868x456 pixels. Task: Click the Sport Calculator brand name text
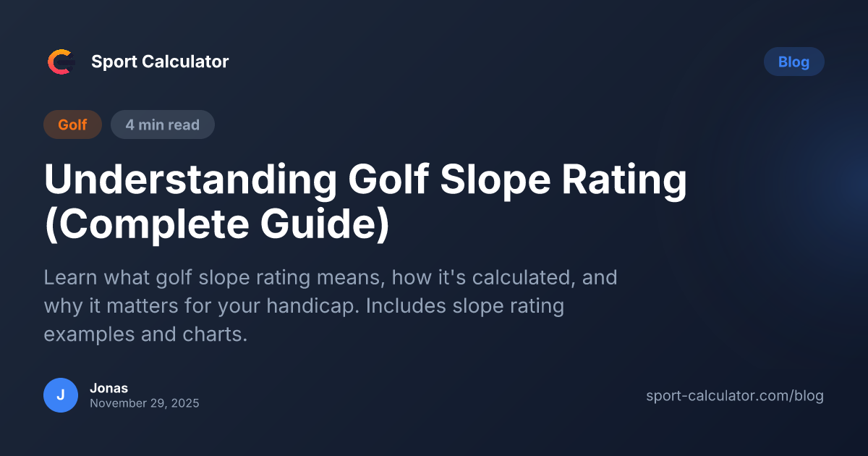coord(159,62)
